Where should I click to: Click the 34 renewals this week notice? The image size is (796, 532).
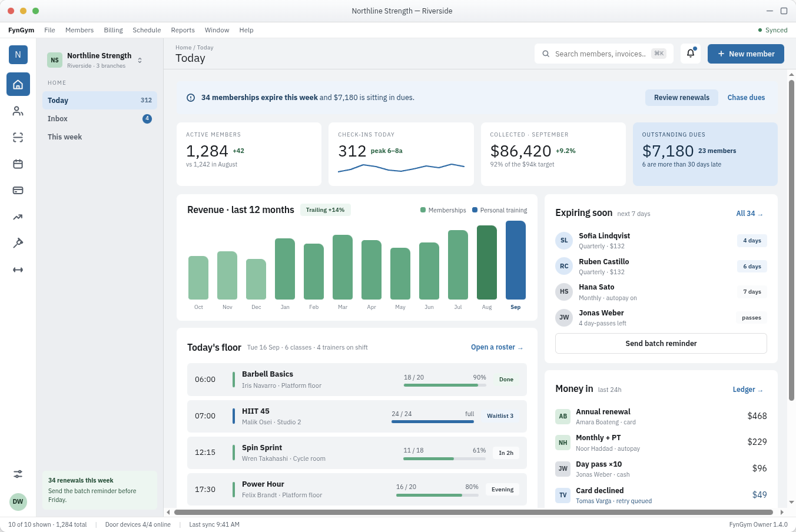[99, 490]
